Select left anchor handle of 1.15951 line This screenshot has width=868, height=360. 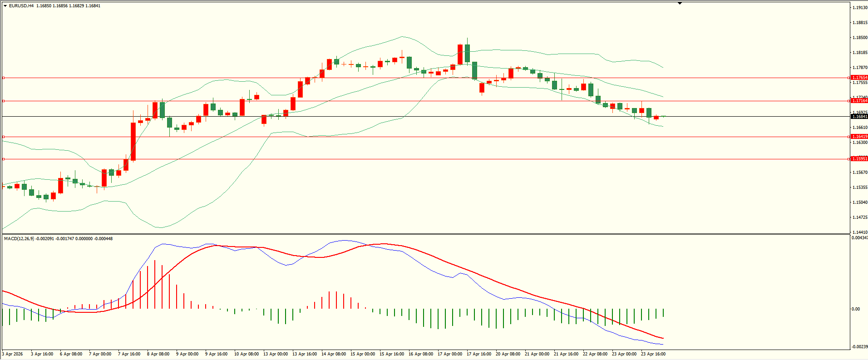(x=4, y=159)
